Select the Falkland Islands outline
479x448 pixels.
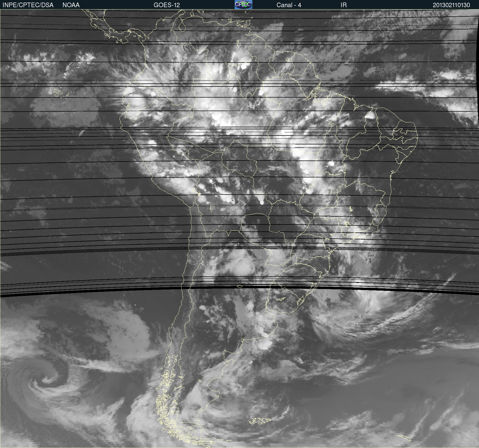coord(259,421)
